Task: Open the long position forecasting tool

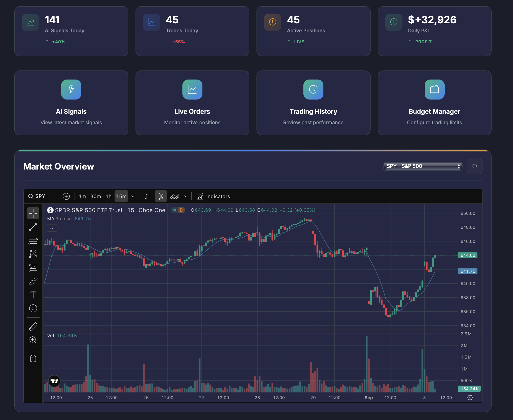Action: tap(33, 268)
